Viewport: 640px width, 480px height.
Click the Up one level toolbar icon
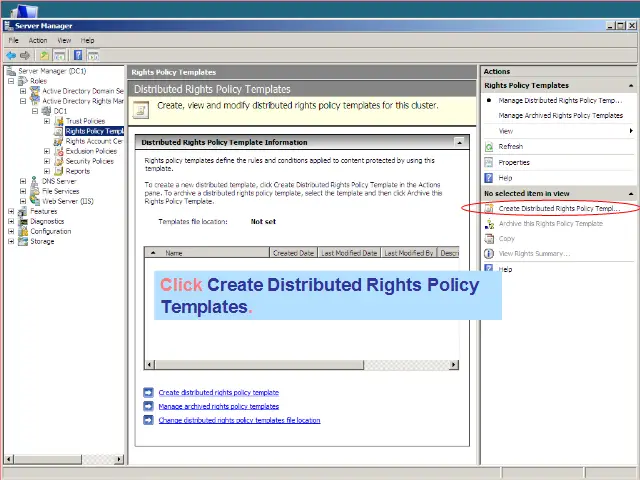44,55
